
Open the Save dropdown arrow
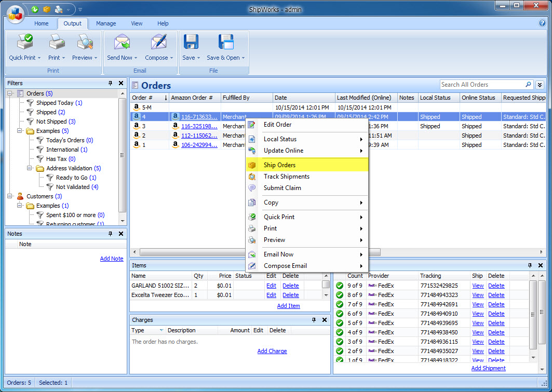(x=198, y=58)
